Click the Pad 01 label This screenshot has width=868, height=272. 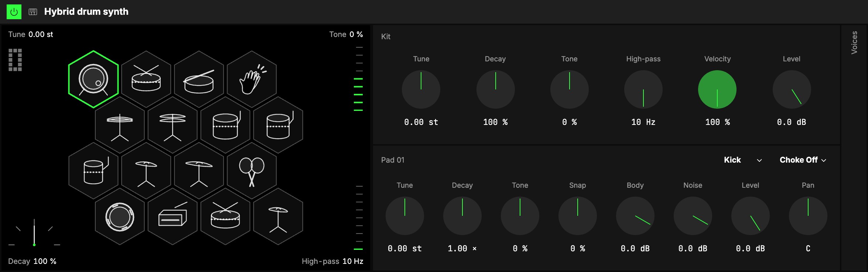[x=393, y=160]
